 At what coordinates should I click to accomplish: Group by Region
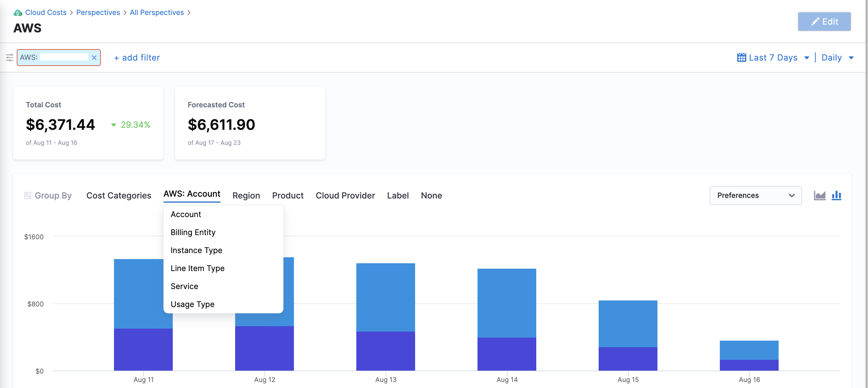pyautogui.click(x=246, y=196)
